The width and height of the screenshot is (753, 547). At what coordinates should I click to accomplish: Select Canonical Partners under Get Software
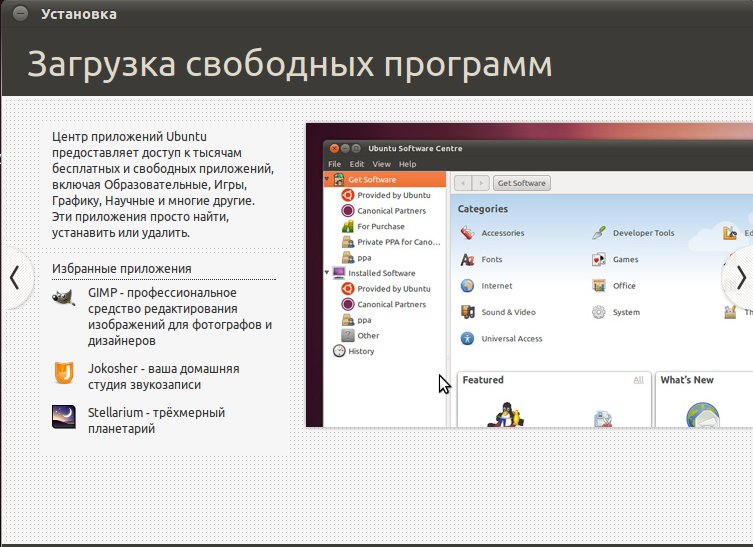click(383, 210)
